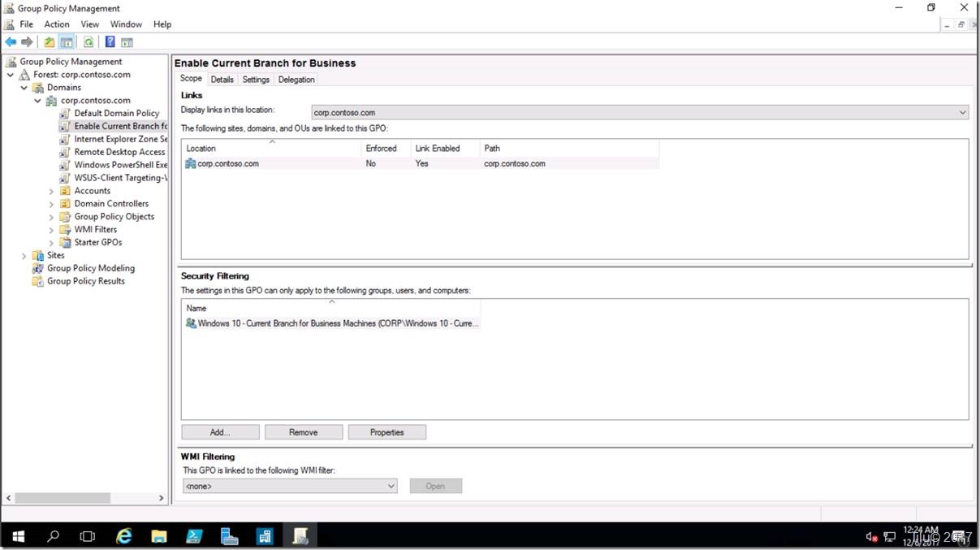Screen dimensions: 980x550
Task: Select the Windows PowerShell Exe GPO
Action: [120, 165]
